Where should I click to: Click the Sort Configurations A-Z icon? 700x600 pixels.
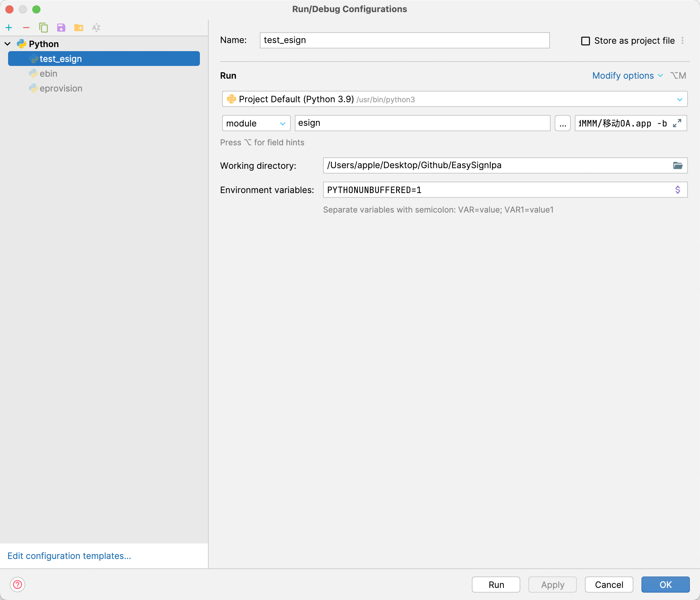point(96,28)
